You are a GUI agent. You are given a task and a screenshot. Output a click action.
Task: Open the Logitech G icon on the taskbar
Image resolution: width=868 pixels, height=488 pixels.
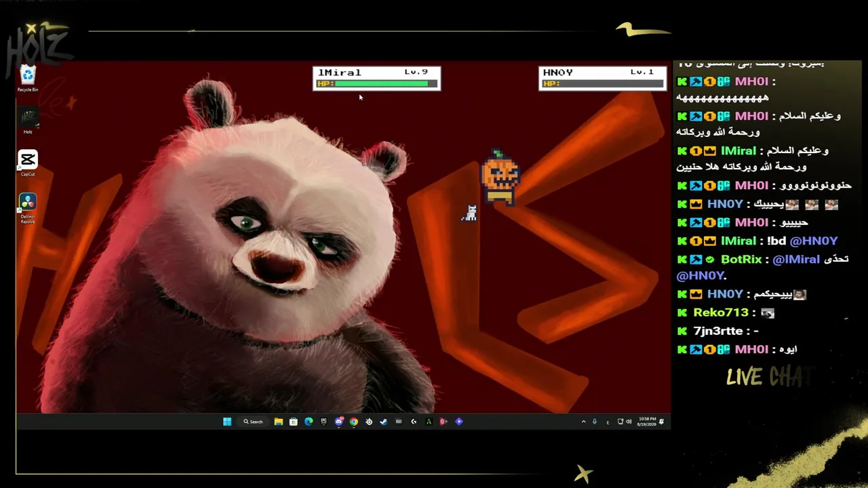tap(414, 422)
